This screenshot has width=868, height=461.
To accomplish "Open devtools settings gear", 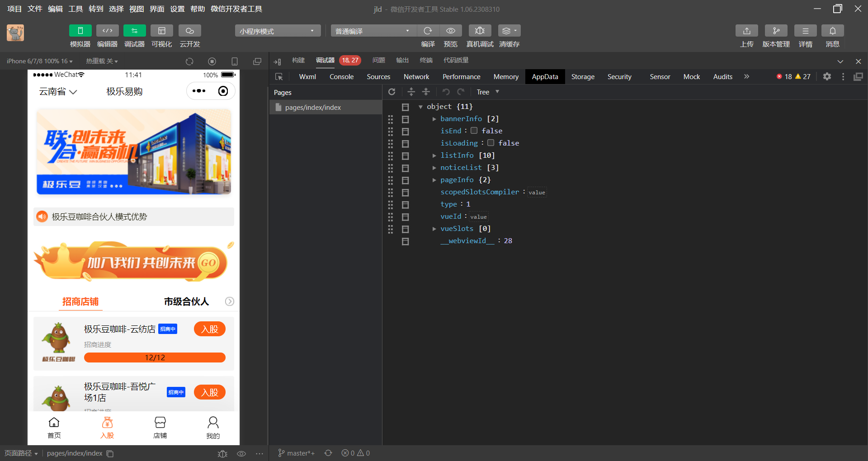I will pyautogui.click(x=827, y=76).
